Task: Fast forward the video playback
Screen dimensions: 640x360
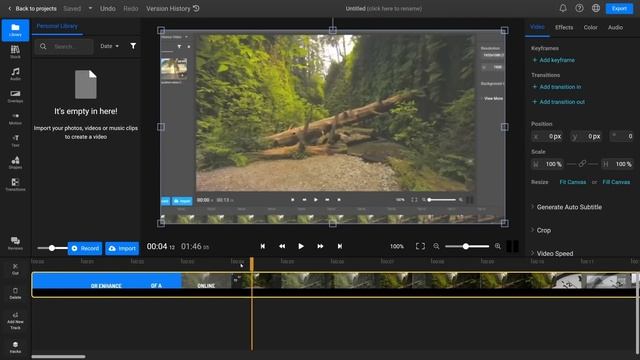Action: [320, 246]
